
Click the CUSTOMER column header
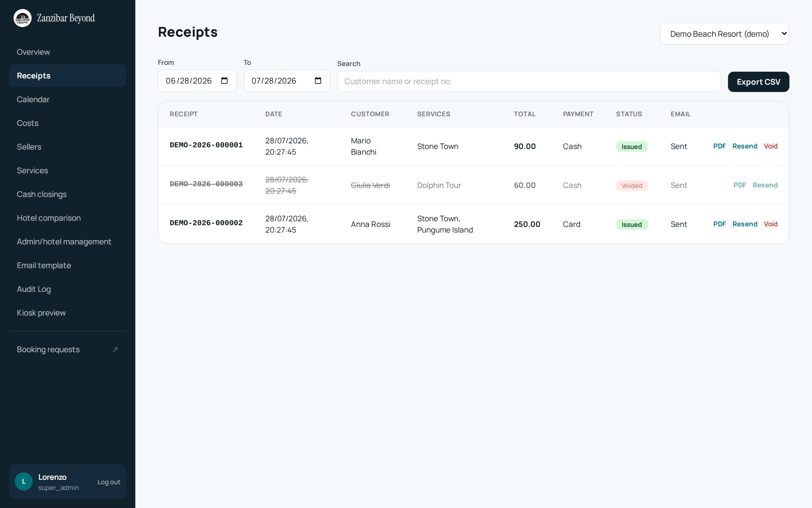point(370,114)
